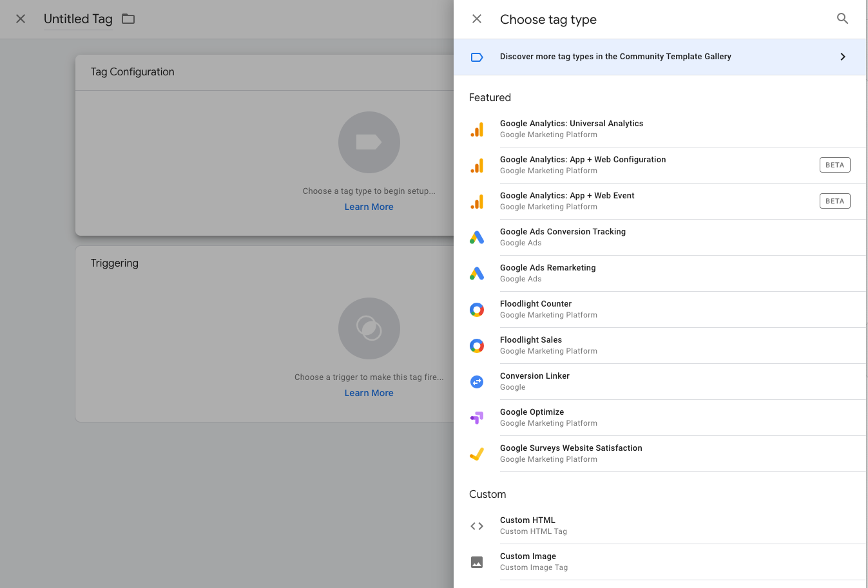
Task: Click Google Surveys checkmark icon
Action: tap(477, 454)
